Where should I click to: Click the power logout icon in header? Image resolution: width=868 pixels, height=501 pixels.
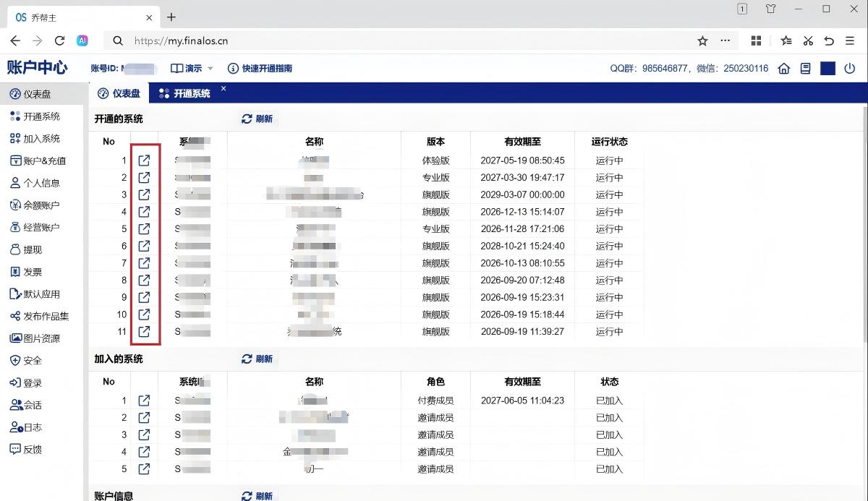pos(850,69)
